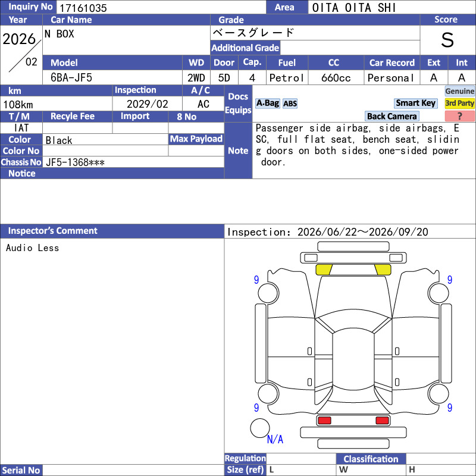Click the Regulation label

(x=245, y=458)
